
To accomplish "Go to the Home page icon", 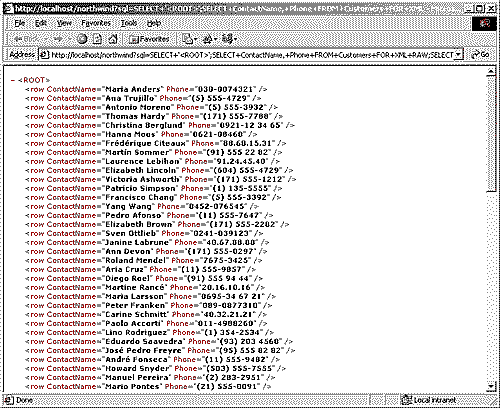I will point(113,39).
